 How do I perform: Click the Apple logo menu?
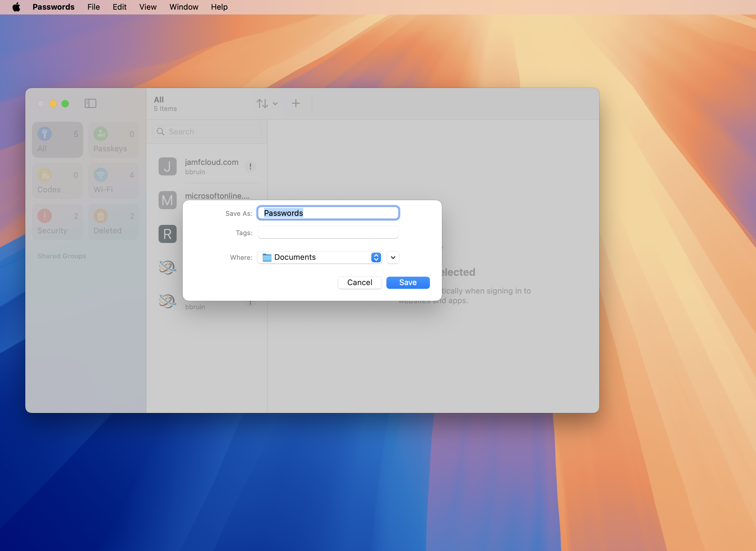pos(16,7)
